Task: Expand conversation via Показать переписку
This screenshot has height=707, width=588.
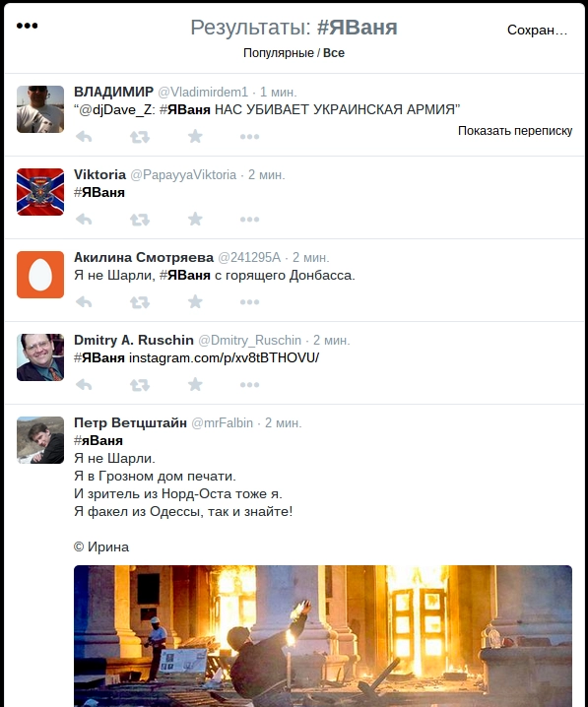Action: point(515,131)
